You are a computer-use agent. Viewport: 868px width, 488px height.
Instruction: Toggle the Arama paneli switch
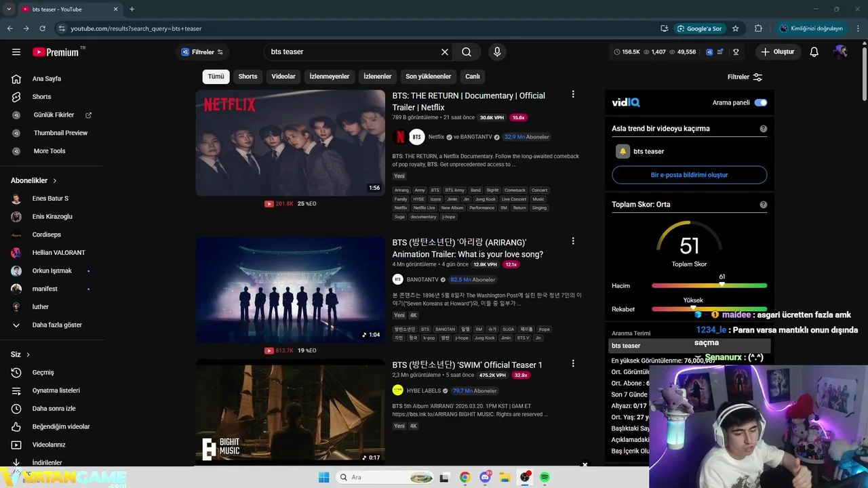pos(761,102)
